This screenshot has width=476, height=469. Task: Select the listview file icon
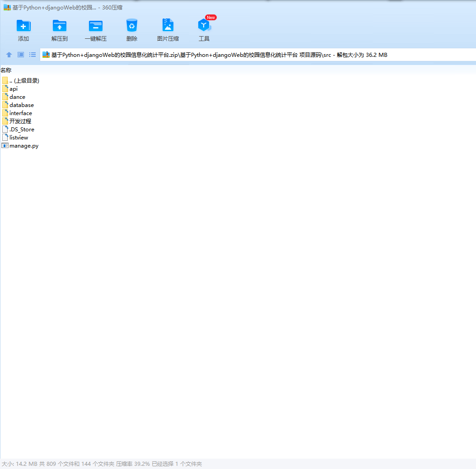5,137
